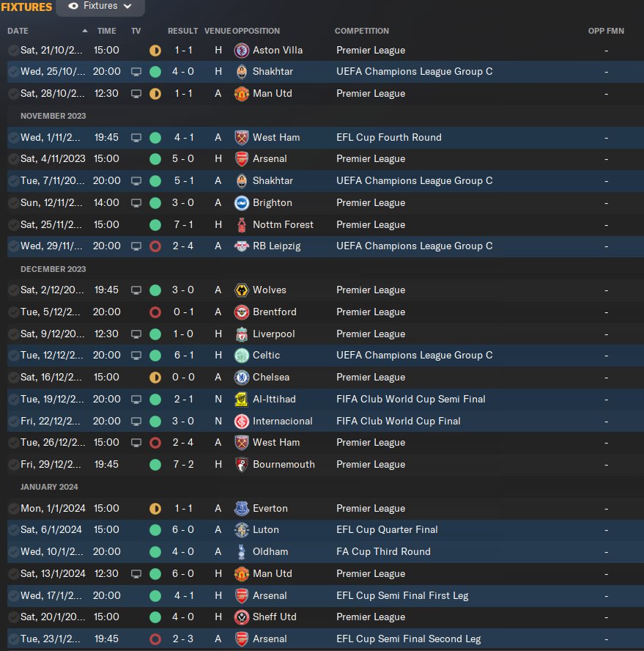Toggle the checkmark on the Bournemouth fixture

click(14, 465)
